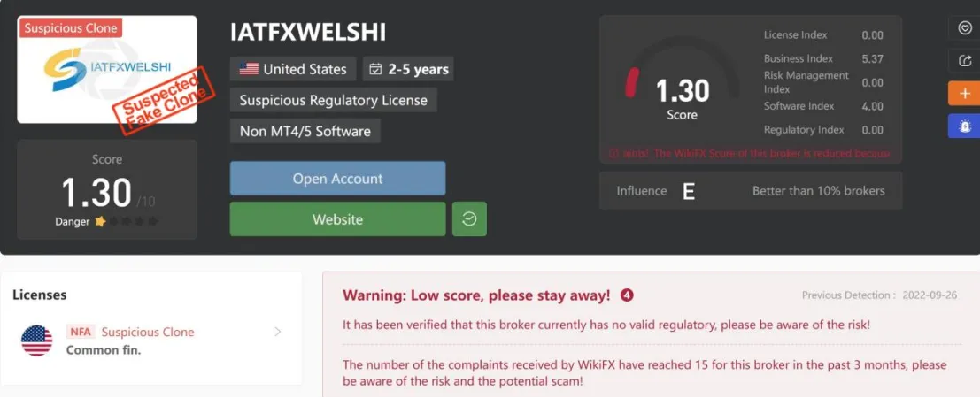Click the United States country tag
The image size is (980, 398).
293,69
